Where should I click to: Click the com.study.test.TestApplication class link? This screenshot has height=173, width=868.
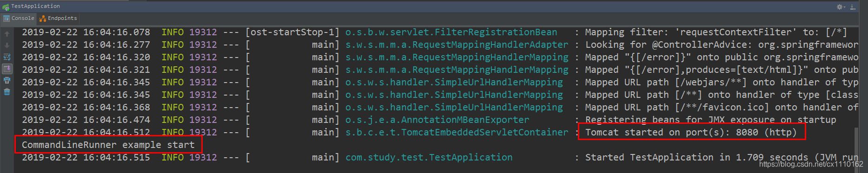click(x=429, y=157)
